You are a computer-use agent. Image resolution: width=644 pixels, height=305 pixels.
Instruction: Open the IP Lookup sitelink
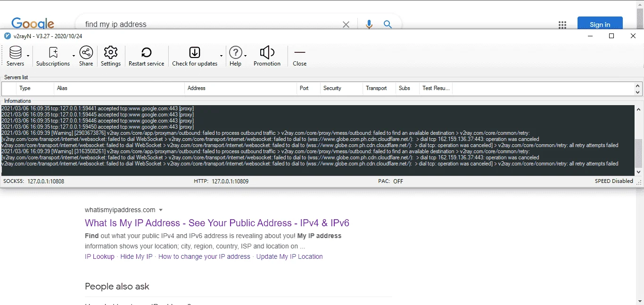[x=99, y=256]
